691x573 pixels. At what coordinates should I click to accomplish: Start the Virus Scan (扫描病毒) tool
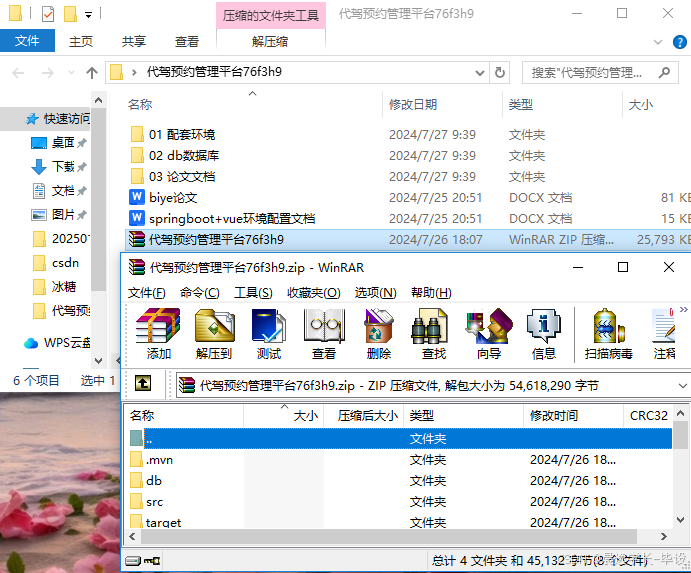tap(609, 334)
